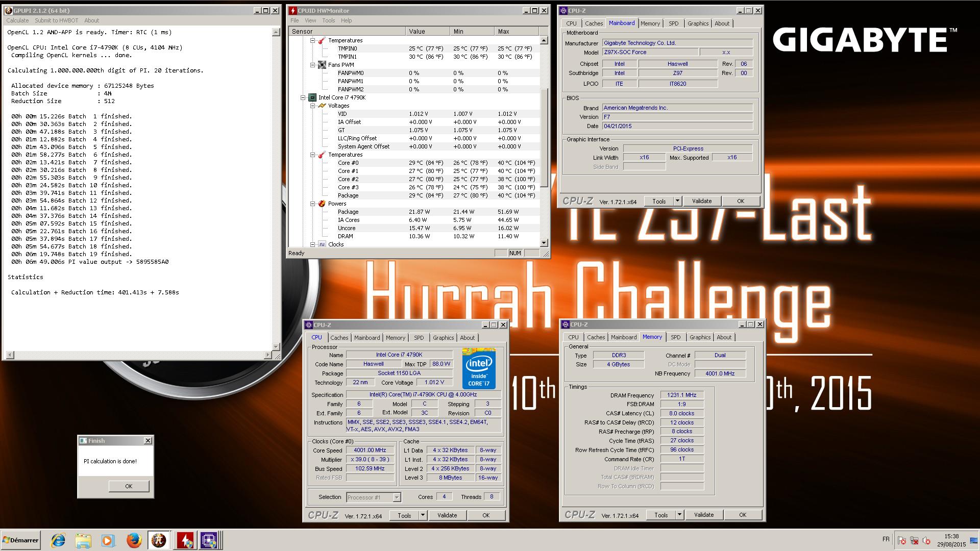980x551 pixels.
Task: Open the Windows Explorer folder taskbar icon
Action: [x=83, y=540]
